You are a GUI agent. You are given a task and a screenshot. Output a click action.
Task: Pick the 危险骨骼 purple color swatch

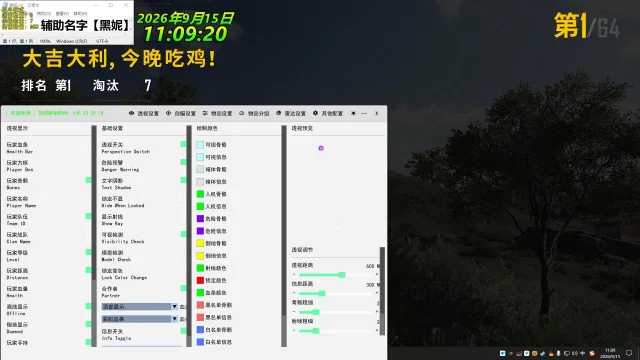200,218
